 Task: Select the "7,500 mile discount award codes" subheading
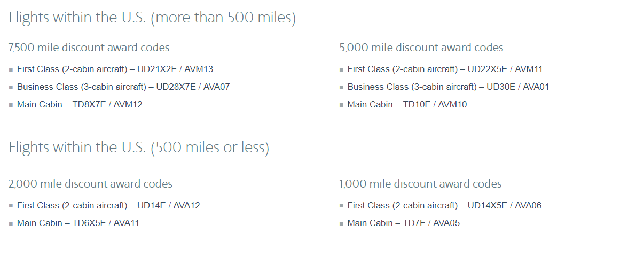tap(89, 48)
